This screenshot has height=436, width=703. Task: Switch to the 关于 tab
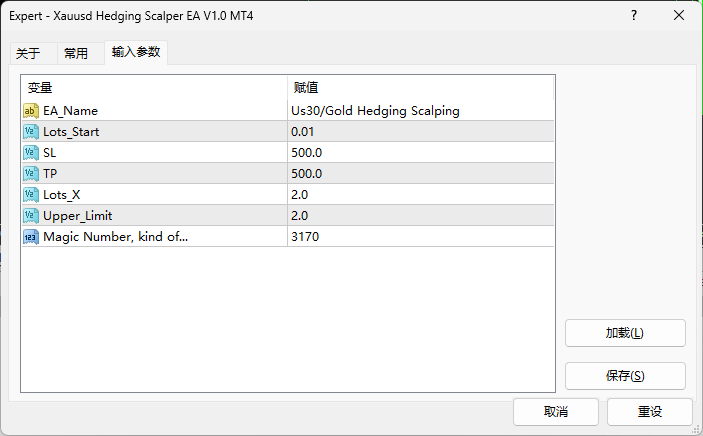(29, 54)
